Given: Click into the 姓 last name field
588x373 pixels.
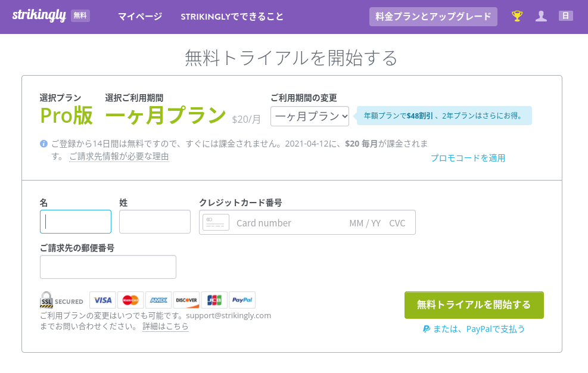Looking at the screenshot, I should click(x=155, y=222).
